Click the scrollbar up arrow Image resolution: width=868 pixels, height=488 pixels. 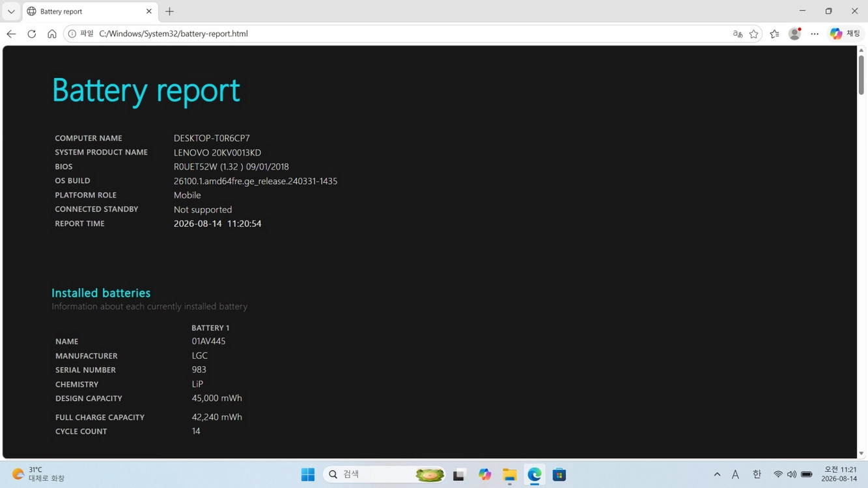[861, 50]
